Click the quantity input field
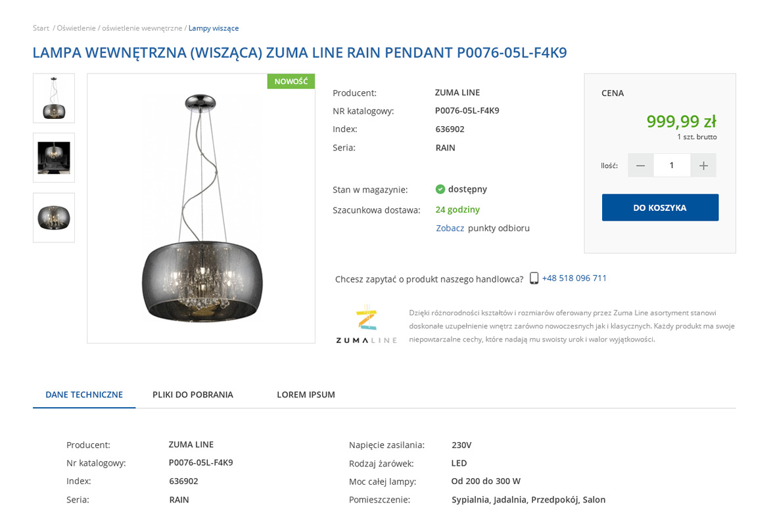 (672, 166)
